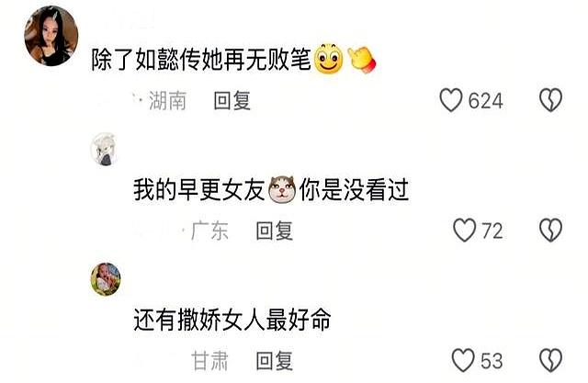The height and width of the screenshot is (383, 588).
Task: Reply to the 湖南 comment via 回复
Action: pyautogui.click(x=232, y=100)
